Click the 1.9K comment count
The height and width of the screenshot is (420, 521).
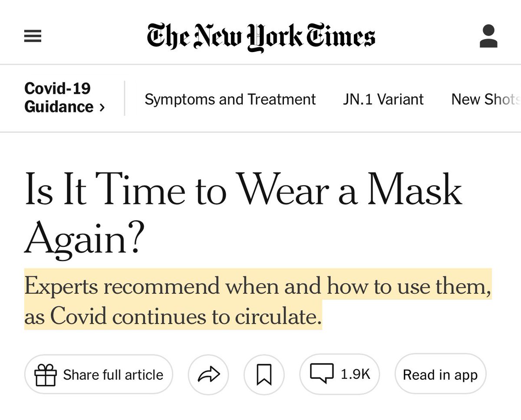pos(355,374)
